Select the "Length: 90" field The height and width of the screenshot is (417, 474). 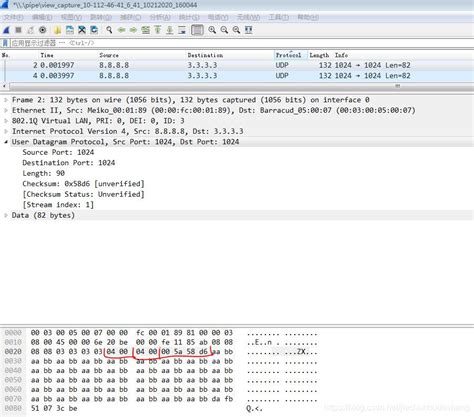tap(43, 173)
